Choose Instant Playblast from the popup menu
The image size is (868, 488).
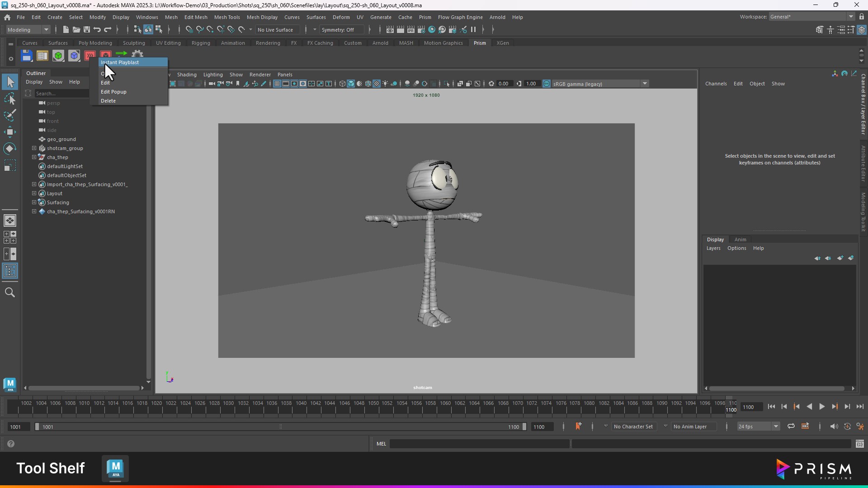[120, 62]
